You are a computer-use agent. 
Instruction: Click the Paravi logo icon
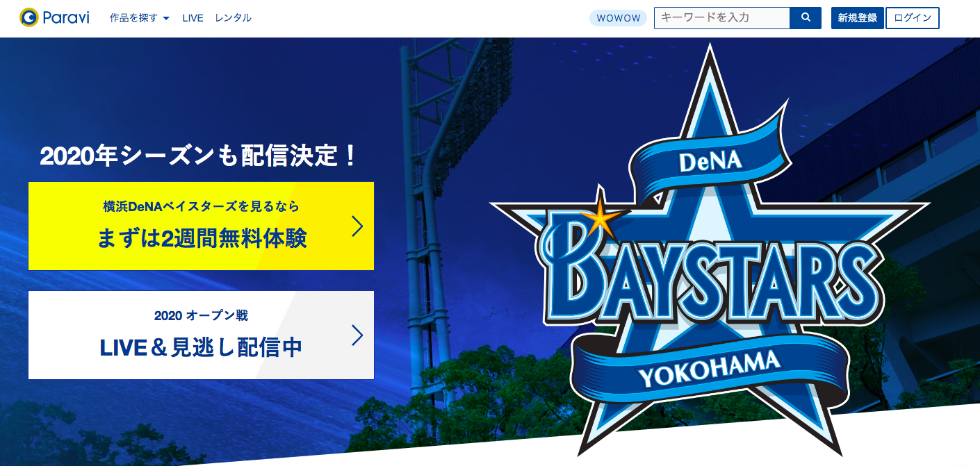[x=28, y=17]
